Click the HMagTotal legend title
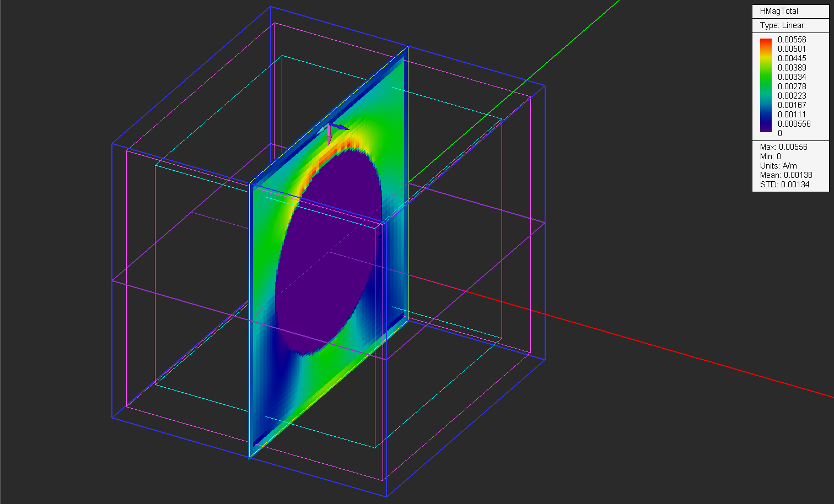834x504 pixels. (778, 11)
